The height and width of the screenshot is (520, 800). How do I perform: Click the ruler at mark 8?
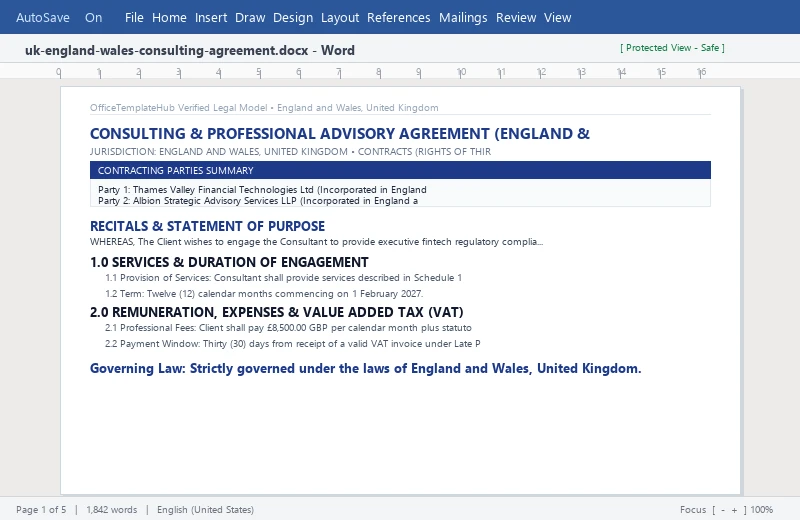click(x=379, y=72)
